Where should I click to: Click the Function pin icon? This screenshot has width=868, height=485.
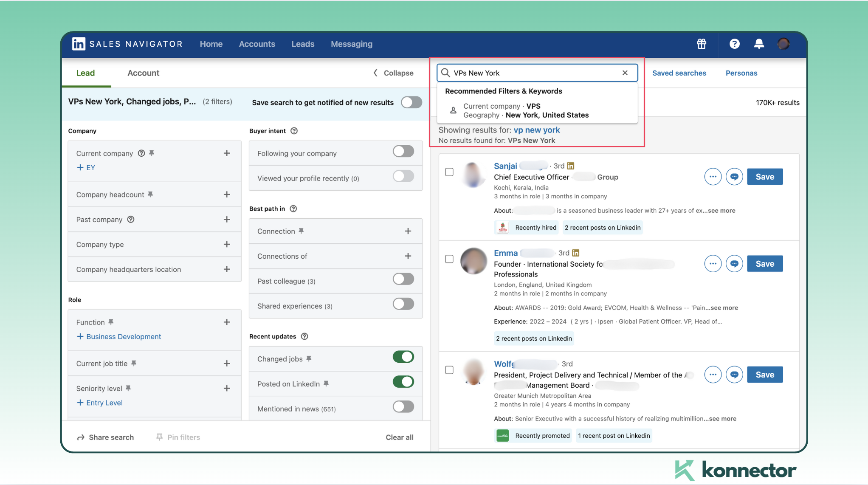coord(111,322)
